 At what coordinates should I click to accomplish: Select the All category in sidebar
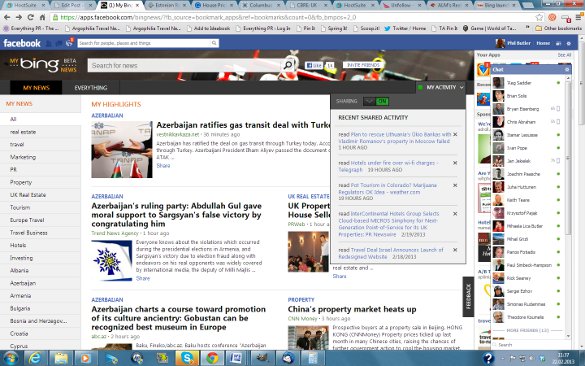[x=40, y=119]
